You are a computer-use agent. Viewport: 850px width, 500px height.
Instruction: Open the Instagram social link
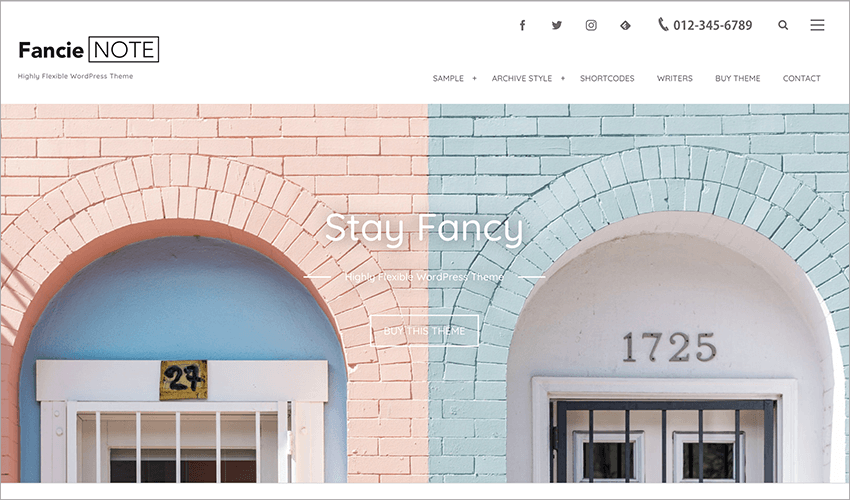[591, 25]
